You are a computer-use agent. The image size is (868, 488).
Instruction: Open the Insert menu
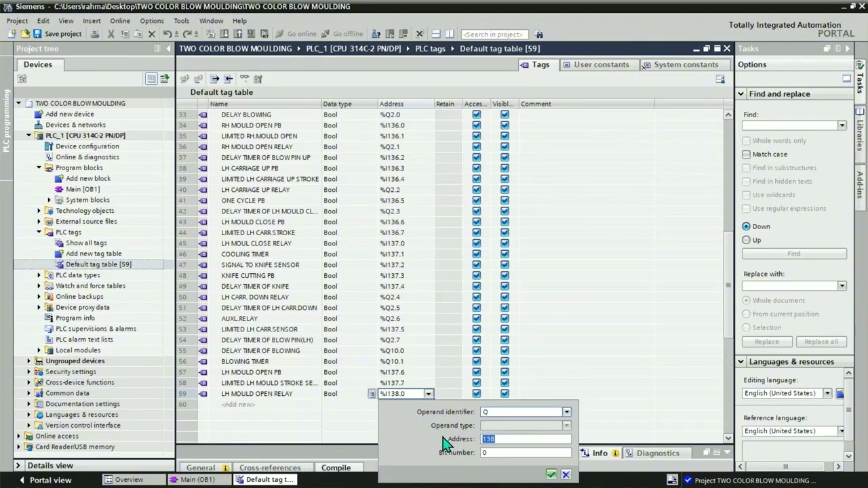tap(92, 21)
